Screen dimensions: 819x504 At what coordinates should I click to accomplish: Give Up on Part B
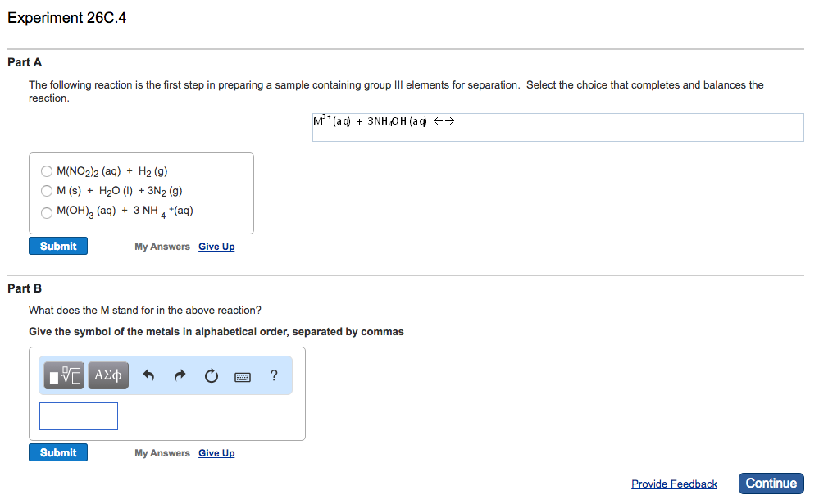(216, 452)
